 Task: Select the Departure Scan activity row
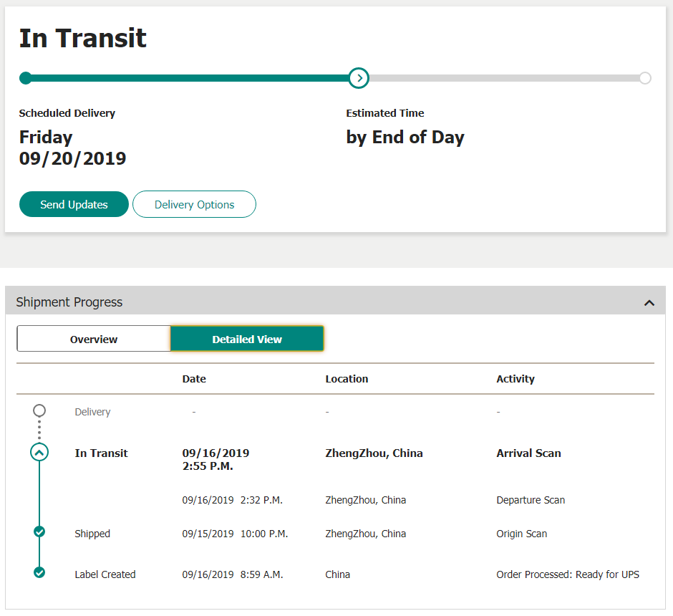click(x=531, y=500)
